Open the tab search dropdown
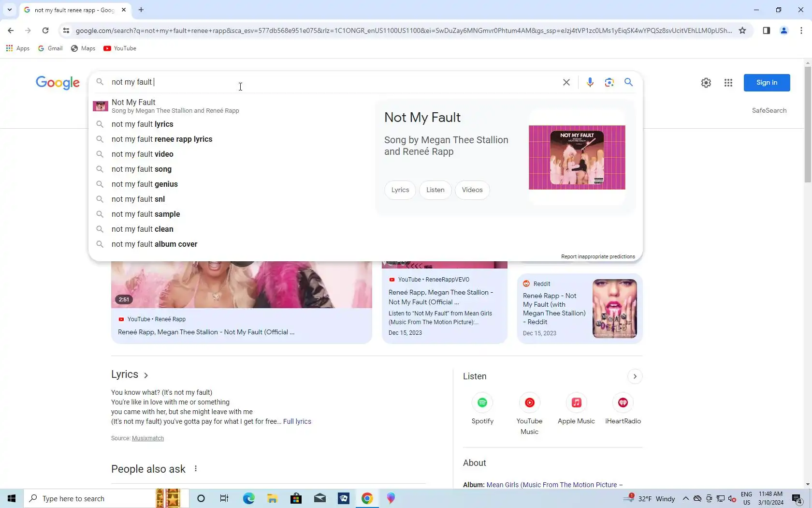The width and height of the screenshot is (812, 508). coord(9,10)
